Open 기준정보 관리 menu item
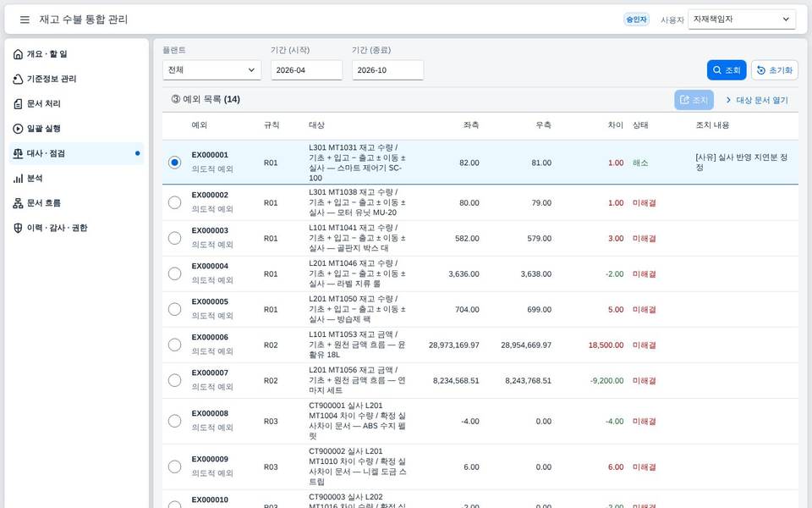Image resolution: width=812 pixels, height=508 pixels. 77,79
